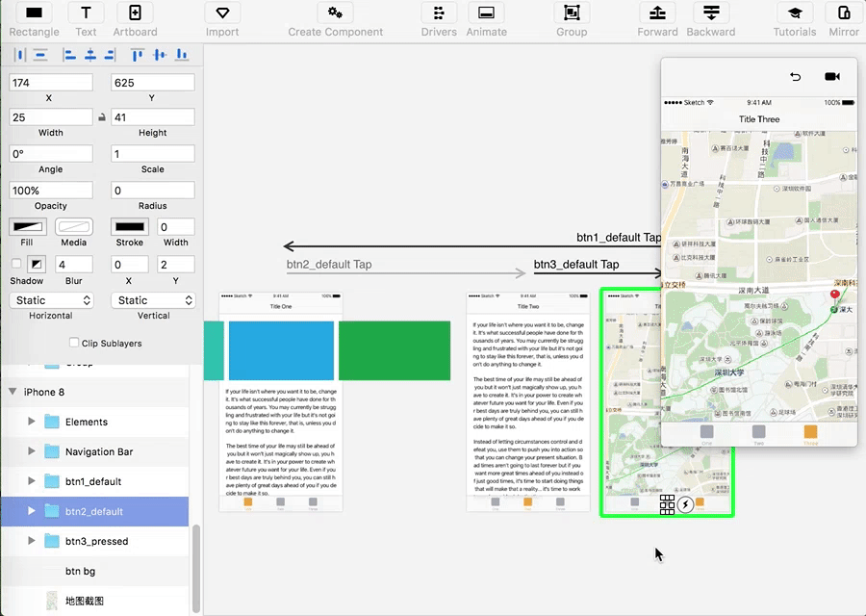This screenshot has height=616, width=866.
Task: Select the 地图截图 layer
Action: point(94,601)
